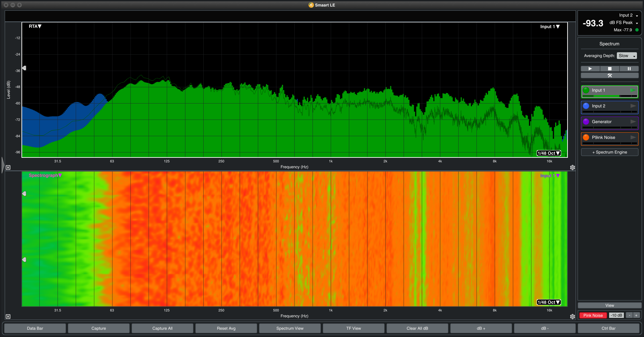Toggle the Data Bar button
The height and width of the screenshot is (337, 644).
click(35, 328)
